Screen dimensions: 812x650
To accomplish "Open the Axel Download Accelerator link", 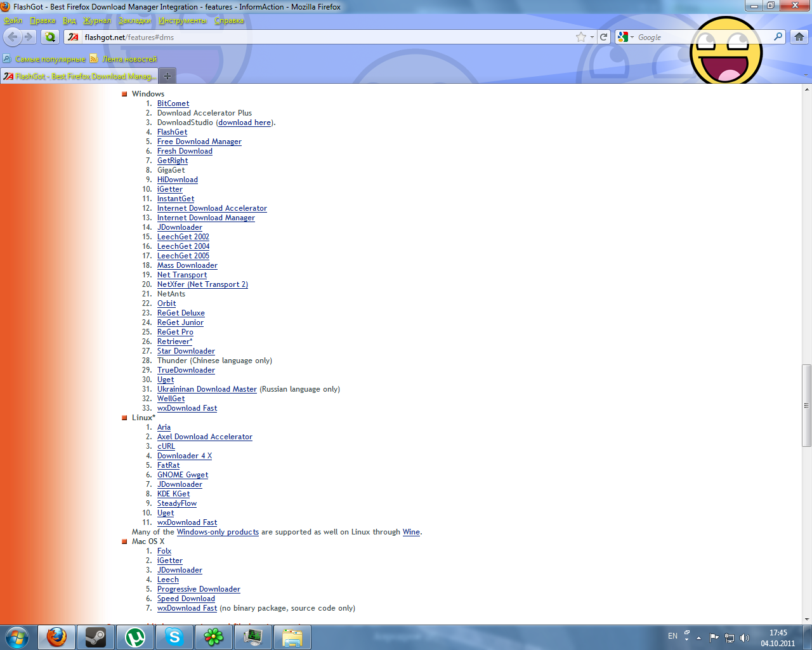I will click(x=205, y=437).
